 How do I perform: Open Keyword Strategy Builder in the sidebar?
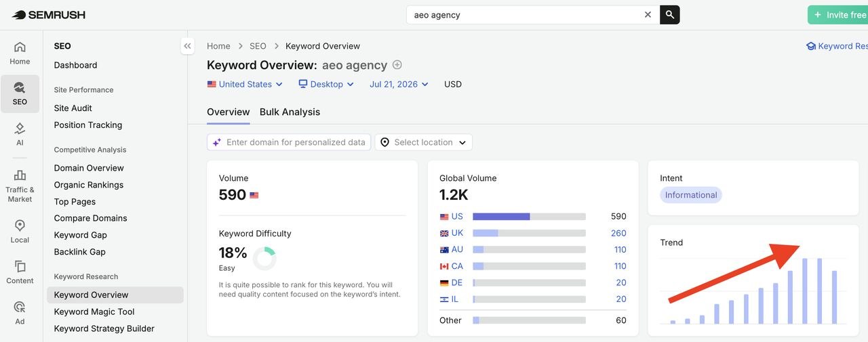point(104,328)
